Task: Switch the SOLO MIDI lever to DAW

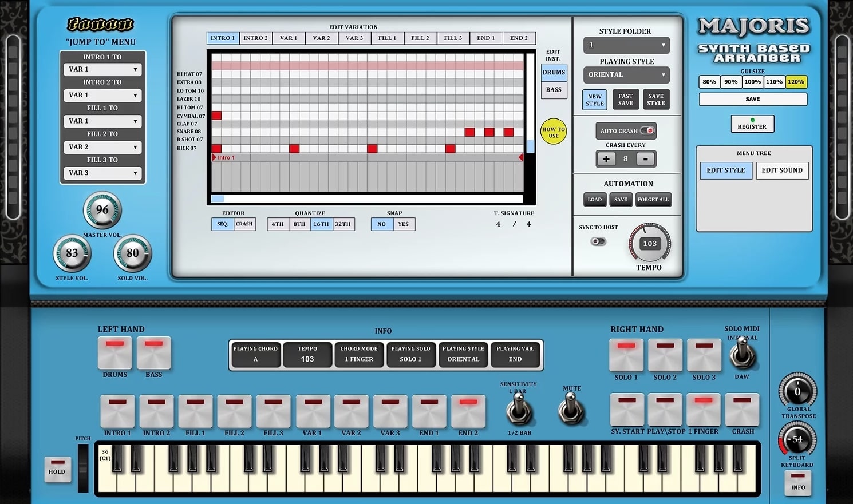Action: click(x=742, y=355)
